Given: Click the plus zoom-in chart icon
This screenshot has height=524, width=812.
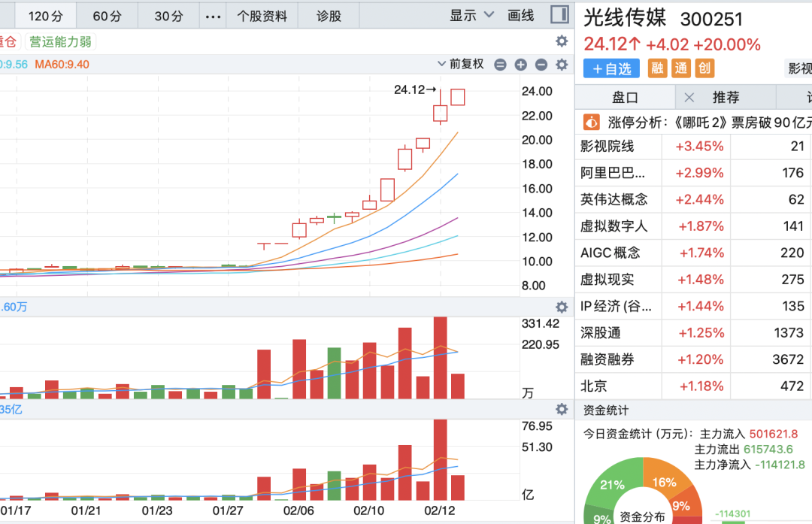Looking at the screenshot, I should coord(521,65).
